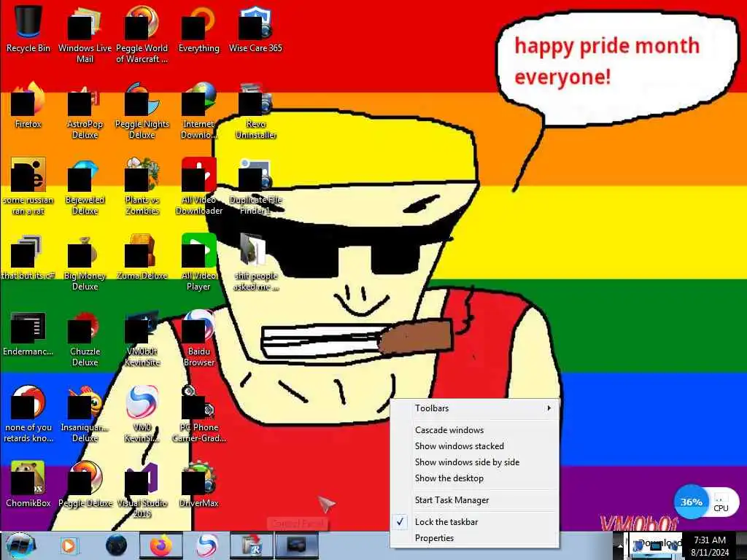Launch Windows Live Mail from desktop
This screenshot has height=560, width=747.
click(85, 34)
